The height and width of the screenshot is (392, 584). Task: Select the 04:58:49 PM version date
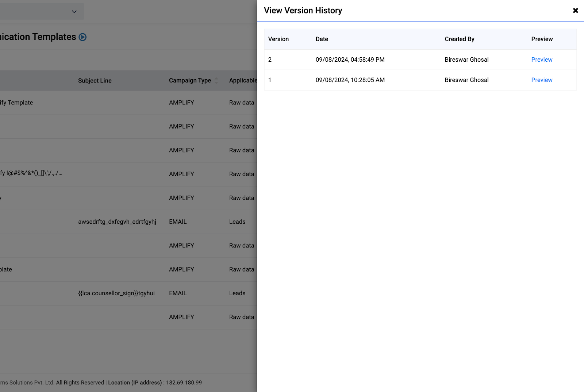pyautogui.click(x=350, y=59)
